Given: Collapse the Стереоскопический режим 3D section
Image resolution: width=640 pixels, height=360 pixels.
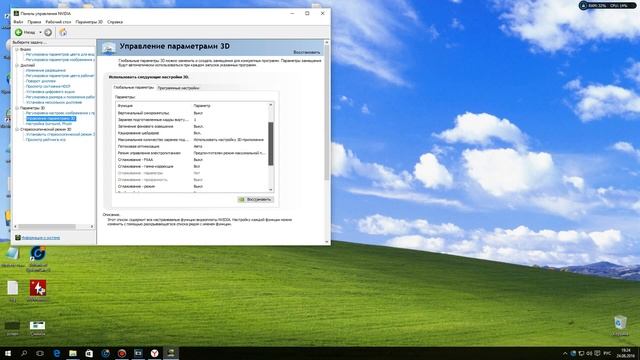Looking at the screenshot, I should click(x=17, y=129).
